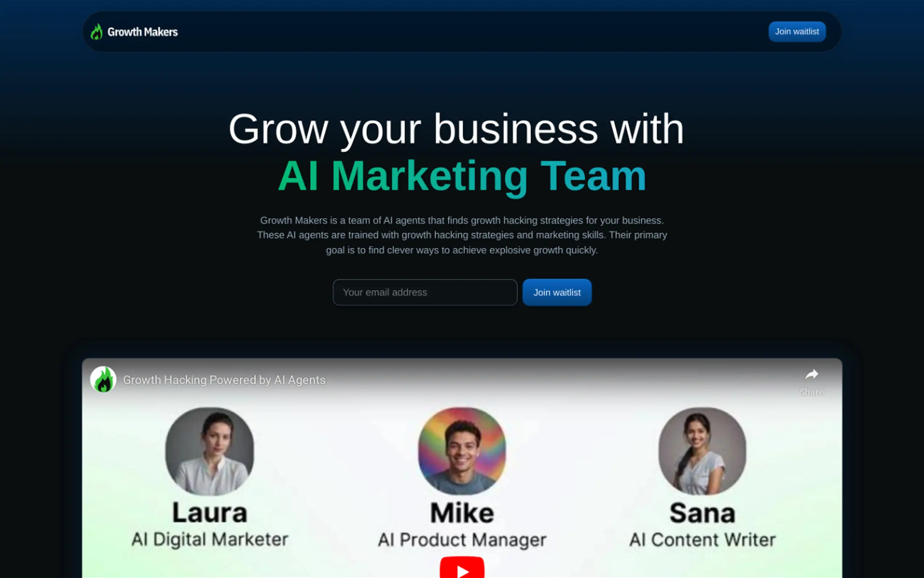This screenshot has height=578, width=924.
Task: Click the Share arrow icon on video
Action: tap(812, 375)
